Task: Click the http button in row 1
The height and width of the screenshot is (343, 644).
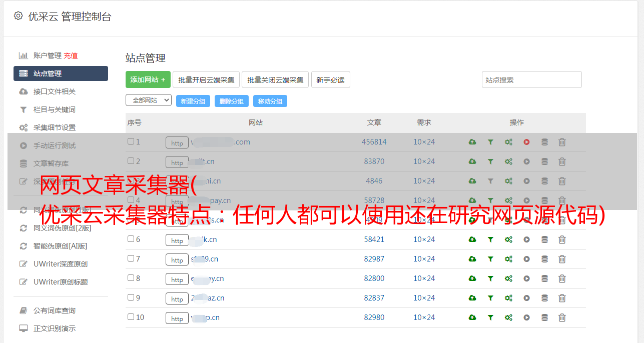Action: click(x=177, y=143)
